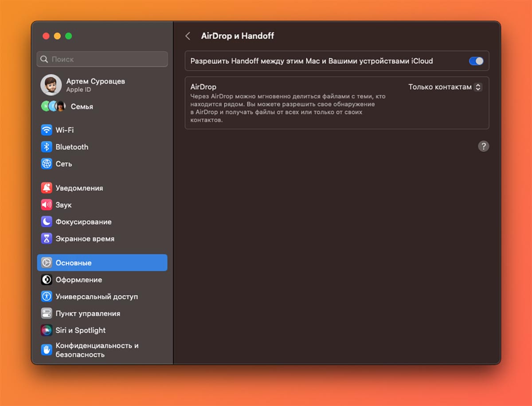This screenshot has height=406, width=532.
Task: Maximize the window with green button
Action: point(68,36)
